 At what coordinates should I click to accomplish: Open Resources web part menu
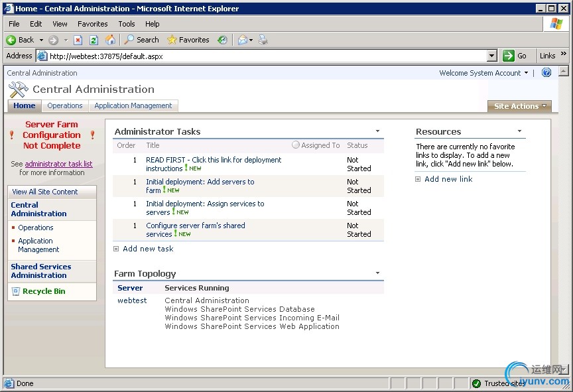click(519, 131)
